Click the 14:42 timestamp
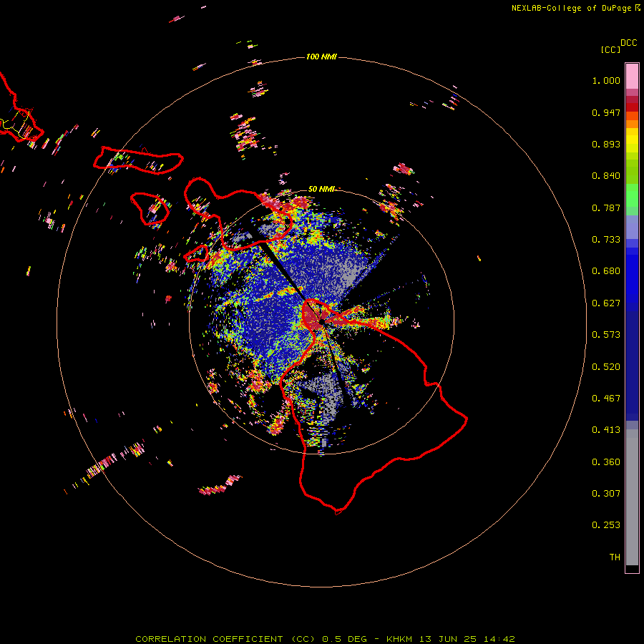The width and height of the screenshot is (644, 644). [499, 639]
